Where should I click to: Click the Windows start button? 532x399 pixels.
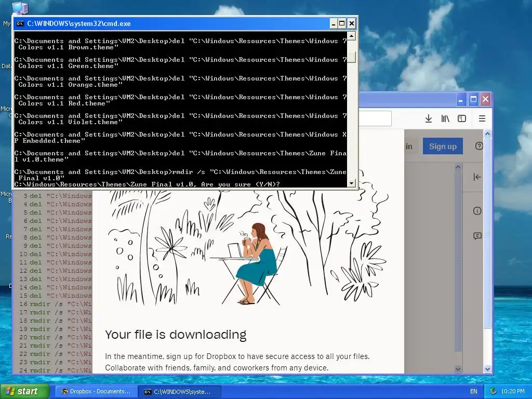pyautogui.click(x=25, y=392)
